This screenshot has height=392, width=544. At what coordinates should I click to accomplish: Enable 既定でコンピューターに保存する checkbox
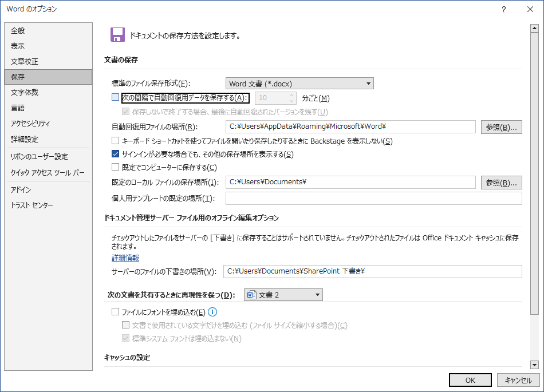point(115,167)
